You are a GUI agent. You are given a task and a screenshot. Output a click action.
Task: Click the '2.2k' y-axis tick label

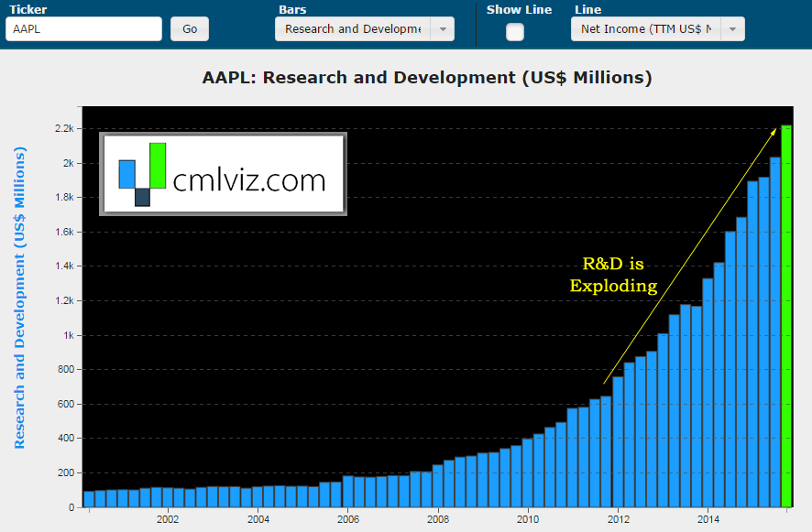click(x=65, y=128)
